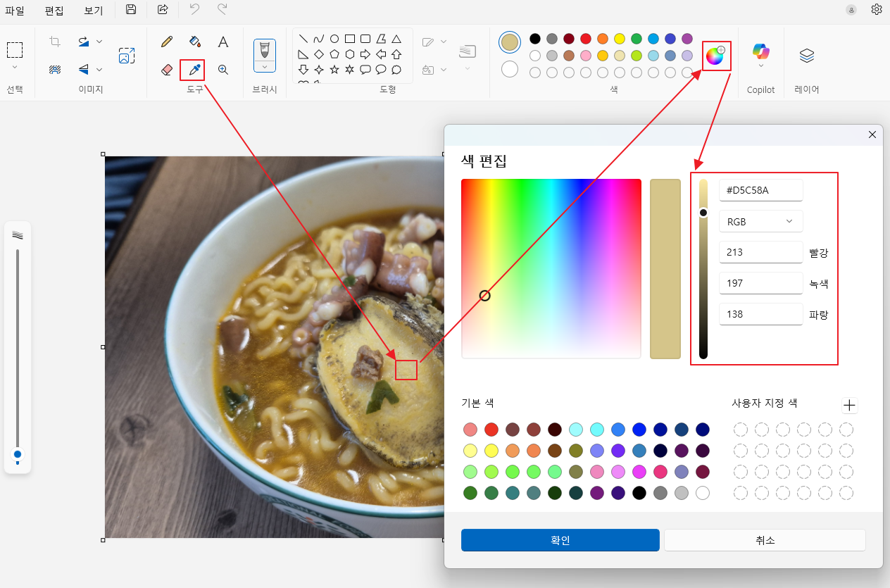The image size is (890, 588).
Task: Select the Fill bucket tool
Action: tap(195, 42)
